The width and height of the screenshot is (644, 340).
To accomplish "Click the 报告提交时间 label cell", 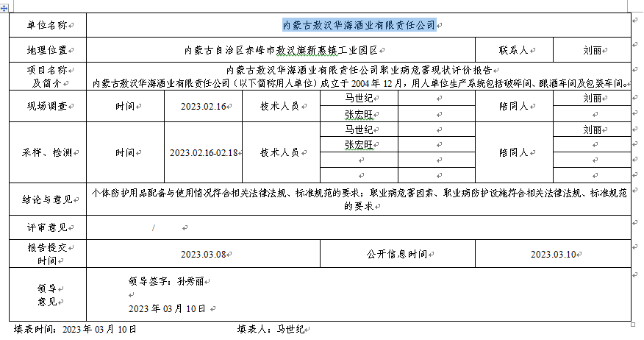I will click(x=47, y=254).
